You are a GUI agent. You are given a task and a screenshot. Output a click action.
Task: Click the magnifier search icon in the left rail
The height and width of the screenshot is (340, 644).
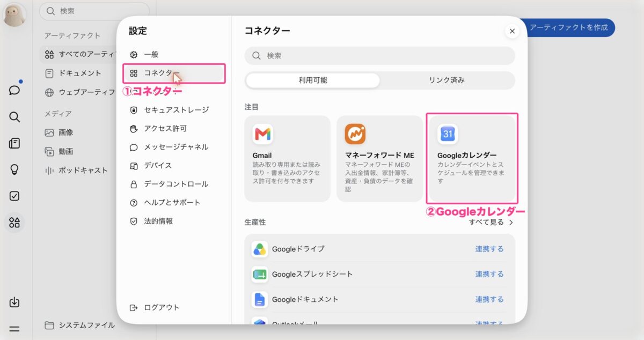(14, 117)
